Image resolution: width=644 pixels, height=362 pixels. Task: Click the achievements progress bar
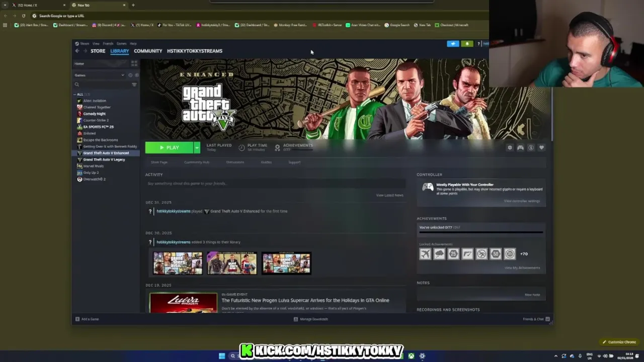click(x=481, y=232)
